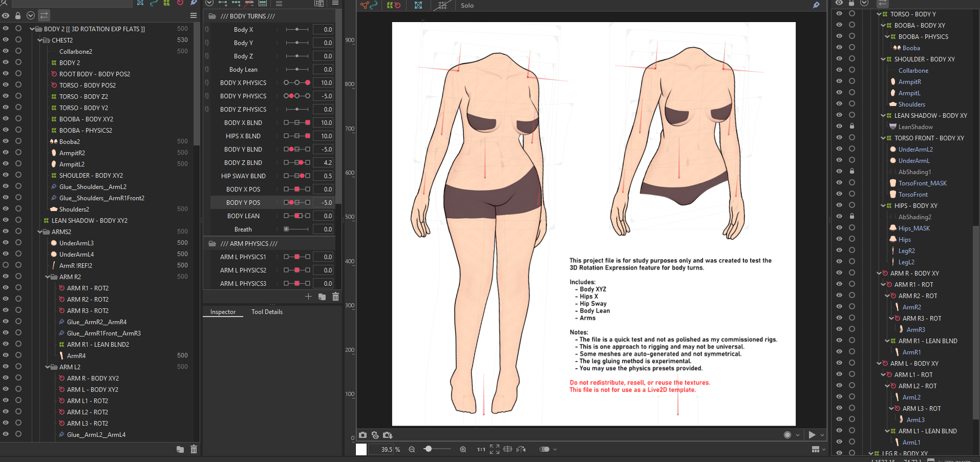Toggle visibility of the Booba layer
The image size is (980, 462).
tap(839, 48)
